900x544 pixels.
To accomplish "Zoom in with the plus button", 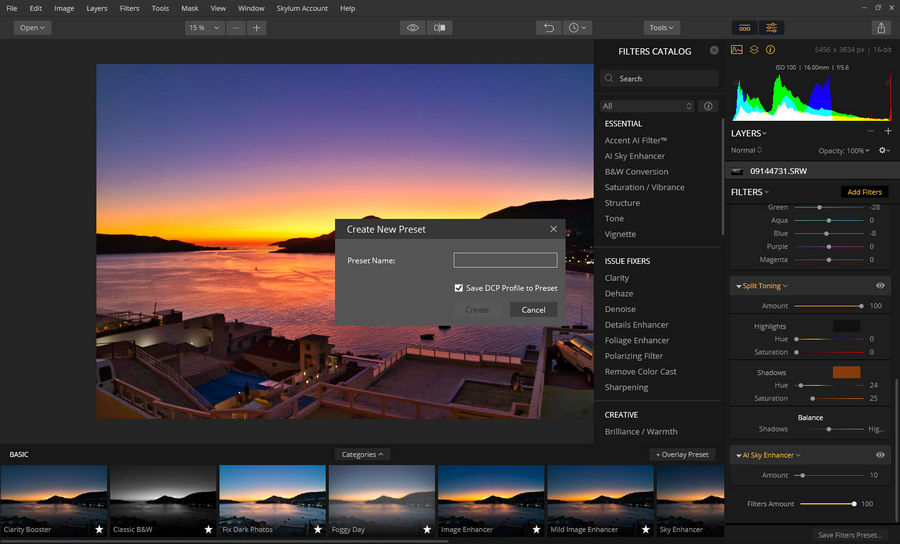I will [257, 28].
